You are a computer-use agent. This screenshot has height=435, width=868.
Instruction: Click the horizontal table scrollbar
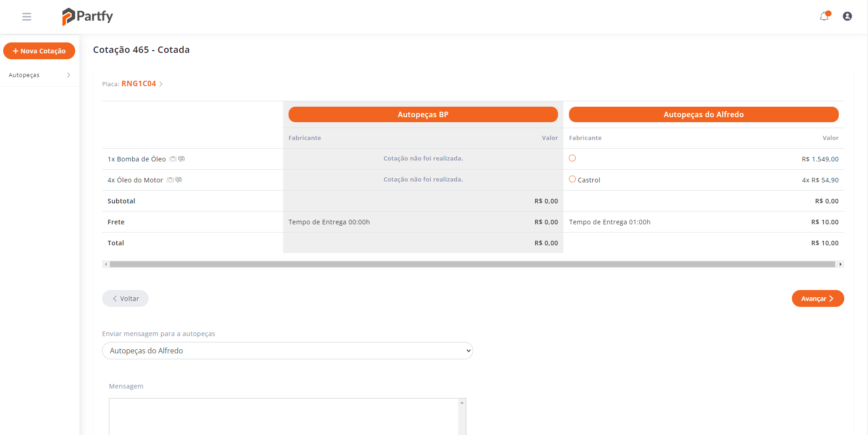pyautogui.click(x=472, y=264)
